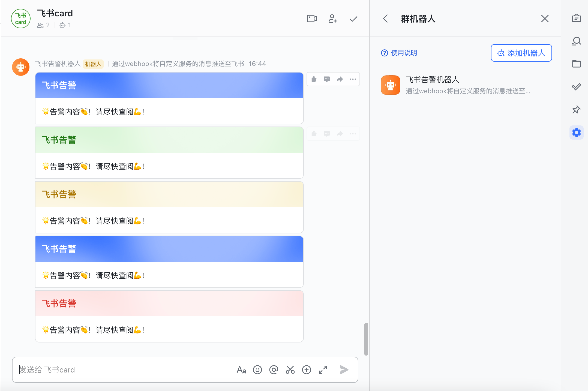Open text formatting with the Aa icon
Screen dimensions: 588x391
[x=241, y=370]
